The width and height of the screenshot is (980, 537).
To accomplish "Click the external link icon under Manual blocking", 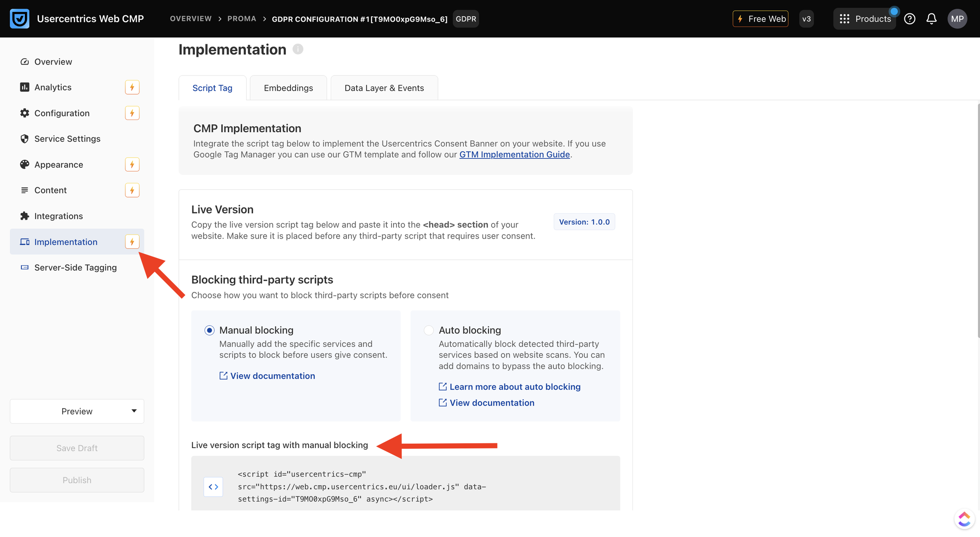I will (223, 376).
